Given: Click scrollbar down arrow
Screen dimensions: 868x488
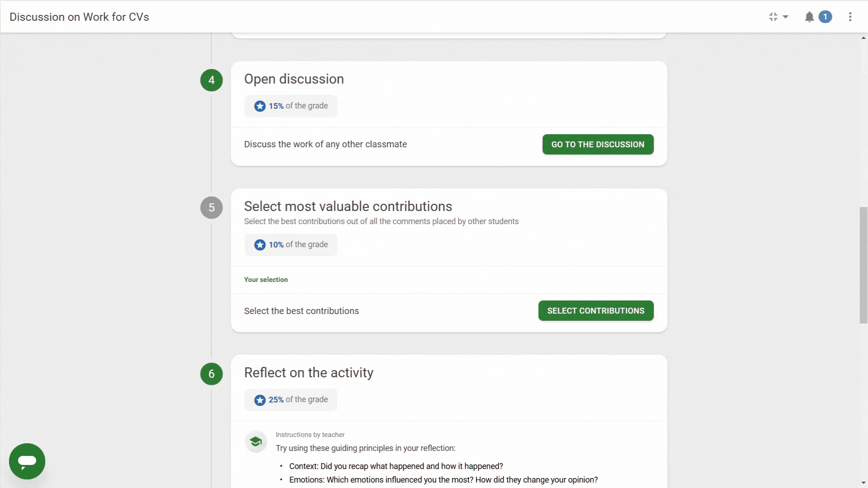Looking at the screenshot, I should [x=863, y=483].
